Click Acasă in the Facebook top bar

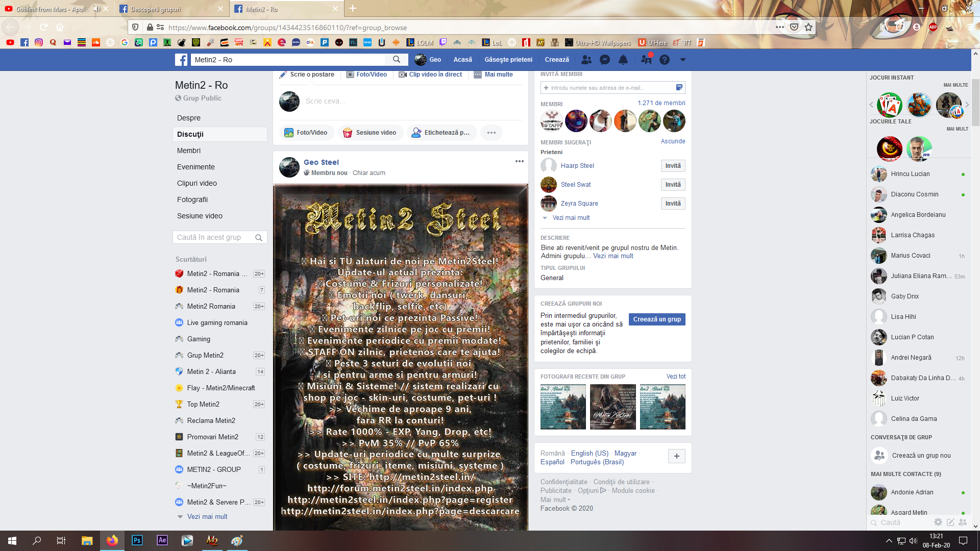[462, 60]
